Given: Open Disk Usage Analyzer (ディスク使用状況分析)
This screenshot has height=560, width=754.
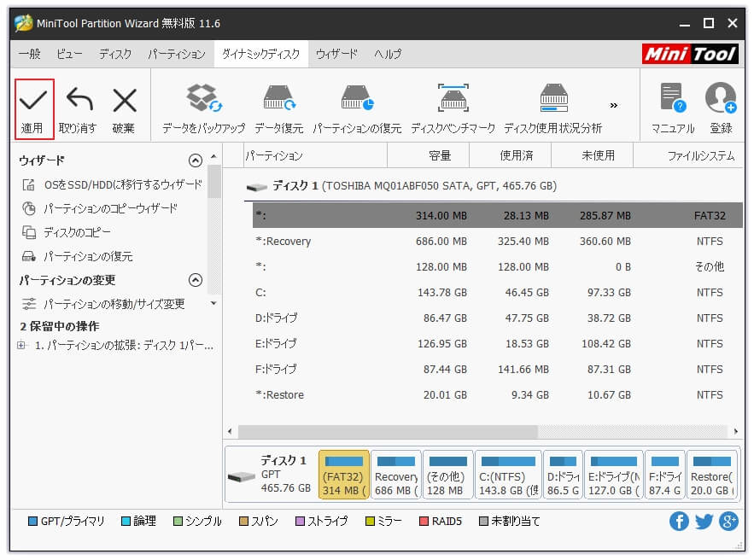Looking at the screenshot, I should tap(553, 109).
